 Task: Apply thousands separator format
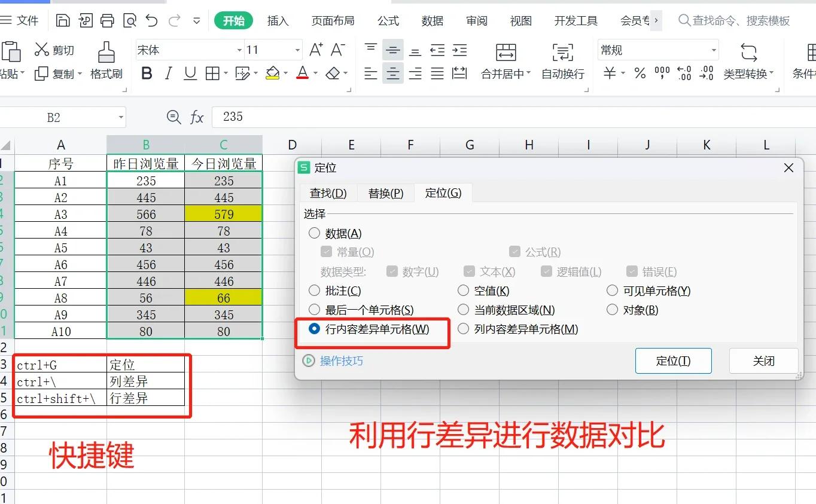662,74
